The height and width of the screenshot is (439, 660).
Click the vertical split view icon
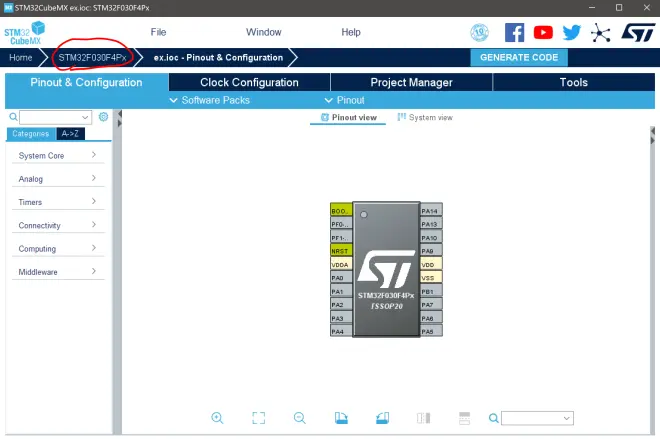click(x=423, y=418)
